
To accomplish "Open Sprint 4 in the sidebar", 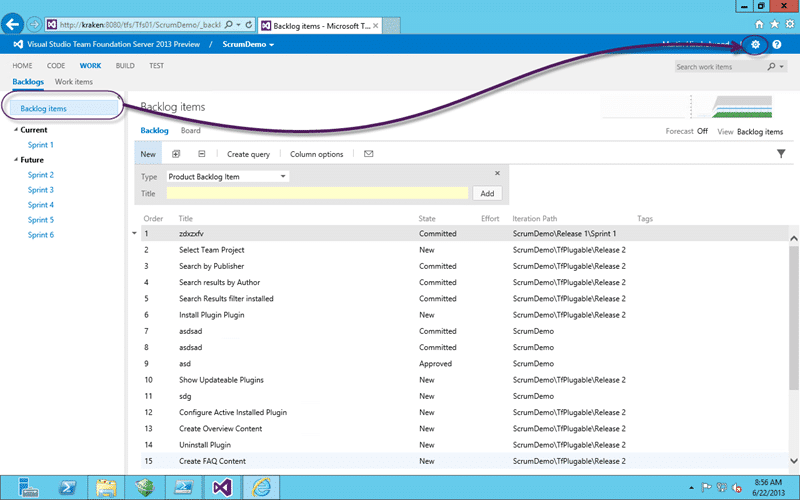I will click(x=40, y=205).
